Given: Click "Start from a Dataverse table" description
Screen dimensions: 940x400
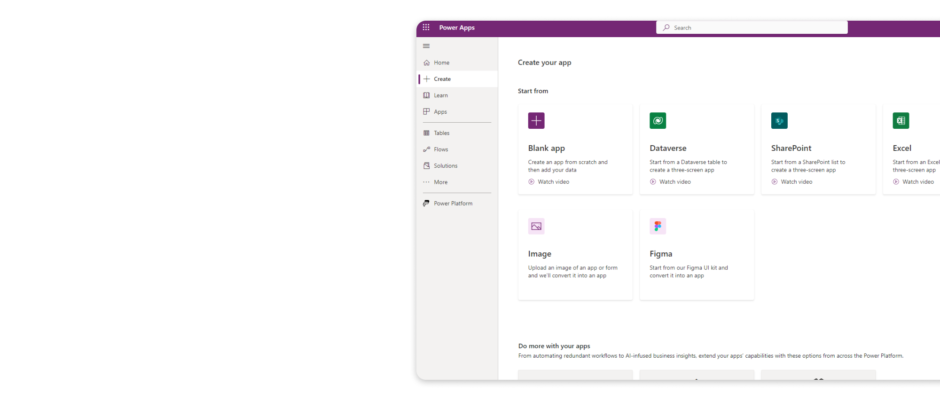Looking at the screenshot, I should point(688,166).
